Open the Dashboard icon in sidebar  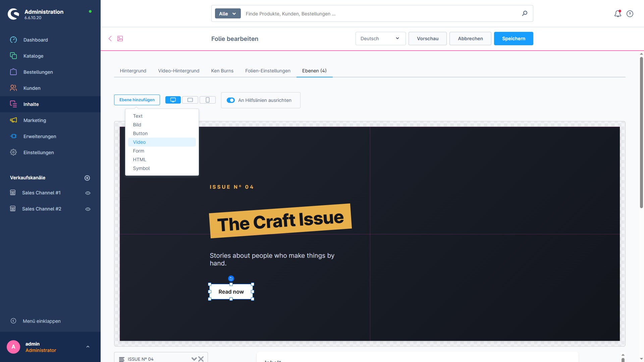[x=13, y=40]
